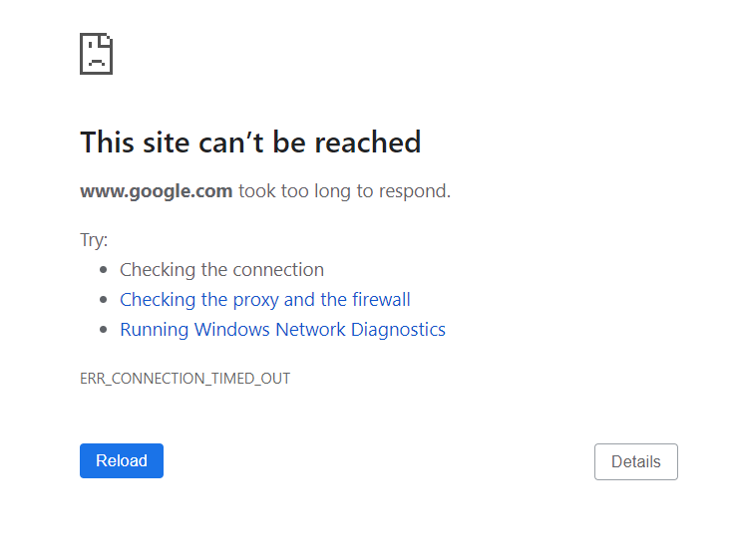Click the word 'firewall' in the second link
The width and height of the screenshot is (736, 560).
380,300
